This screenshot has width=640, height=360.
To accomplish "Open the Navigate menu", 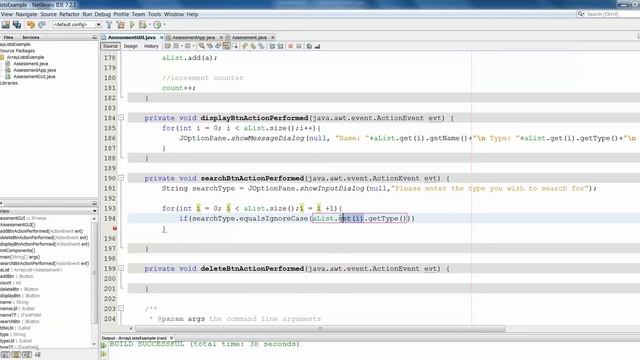I will click(26, 14).
